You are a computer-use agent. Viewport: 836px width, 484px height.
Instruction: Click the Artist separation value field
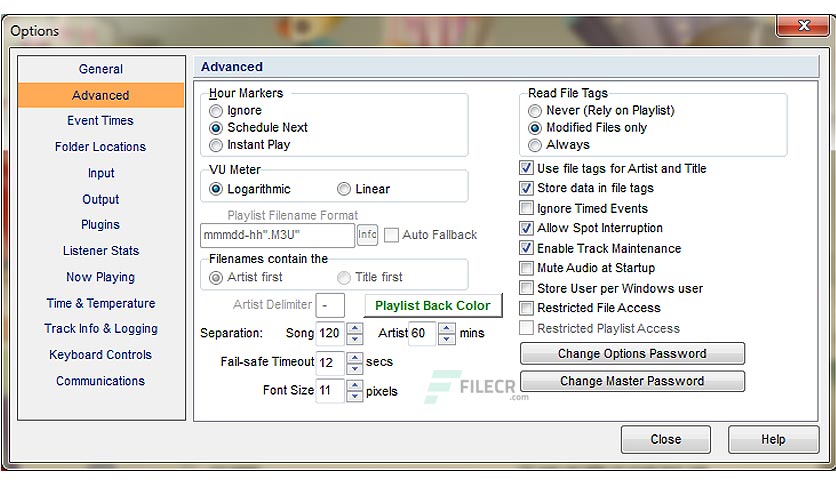422,333
